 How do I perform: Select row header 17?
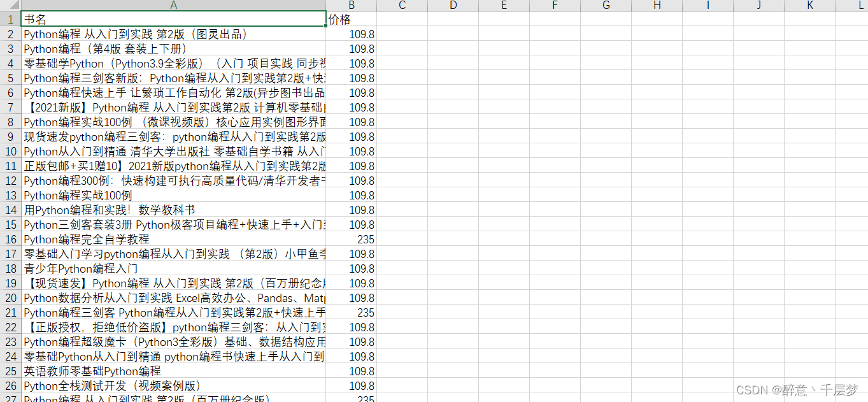[10, 254]
